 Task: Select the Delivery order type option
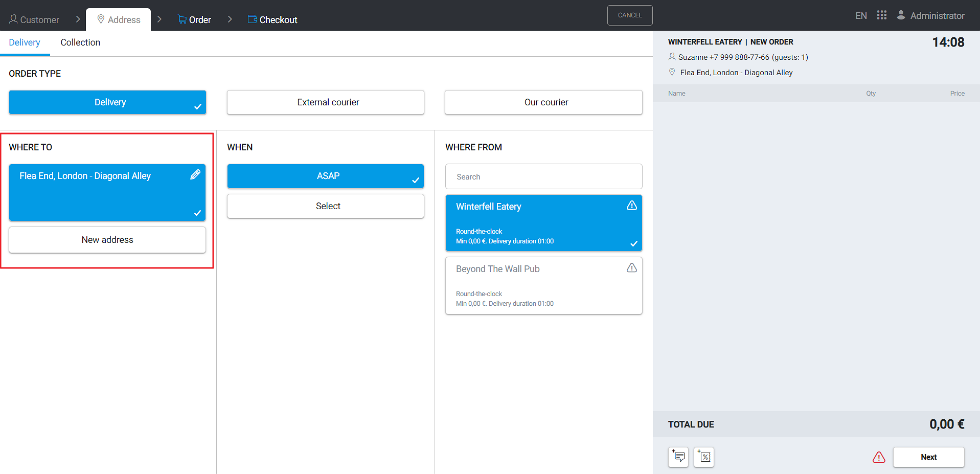107,102
